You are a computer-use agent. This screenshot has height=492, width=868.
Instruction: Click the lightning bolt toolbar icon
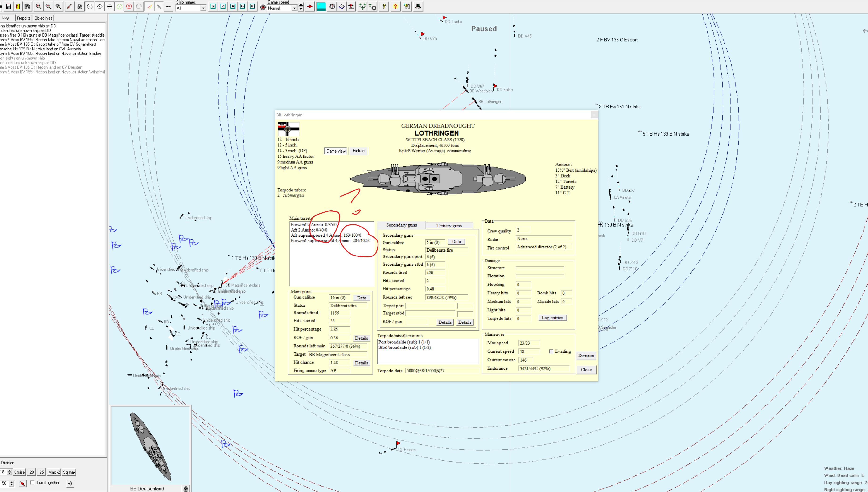tap(384, 6)
